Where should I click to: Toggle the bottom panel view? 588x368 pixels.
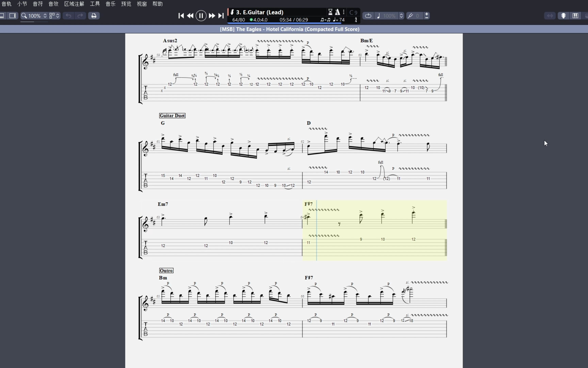click(x=2, y=16)
